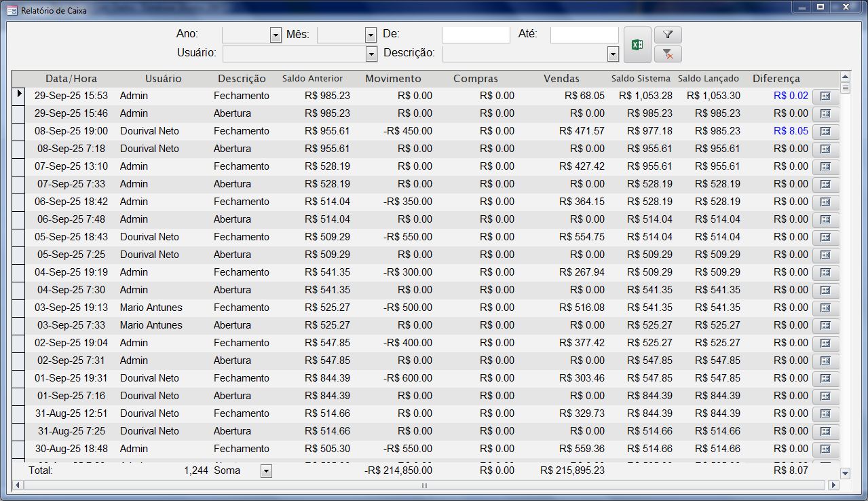Click into the De date field
The image size is (868, 501).
475,35
